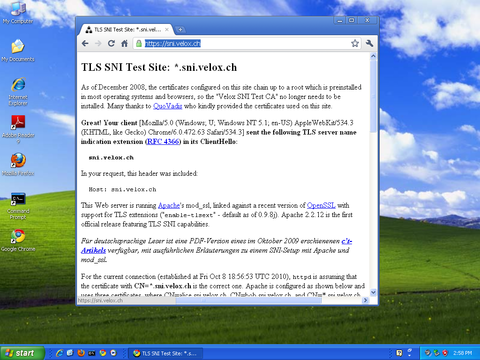Click the TLS SNI Test Site taskbar button

point(166,353)
